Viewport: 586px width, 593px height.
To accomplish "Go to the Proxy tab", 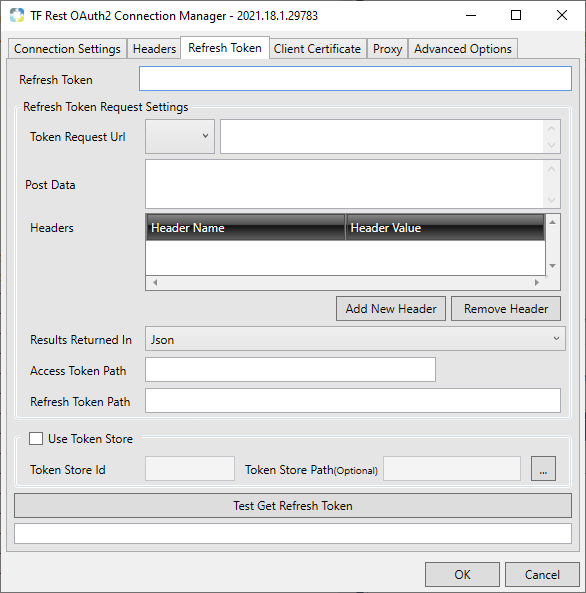I will [387, 49].
